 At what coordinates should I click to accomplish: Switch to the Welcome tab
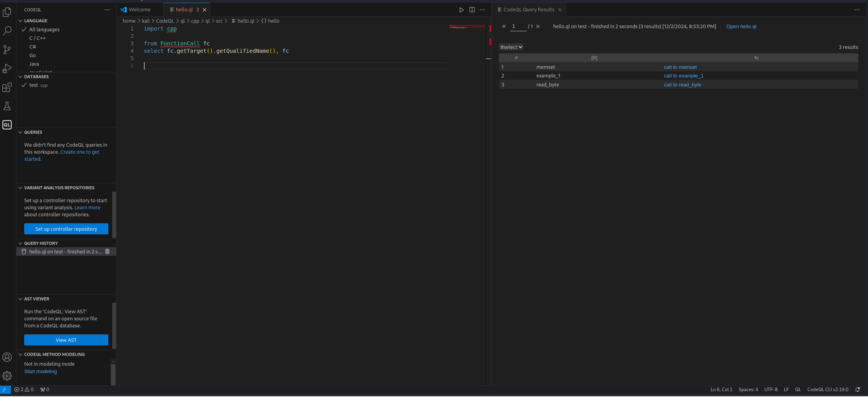[139, 10]
